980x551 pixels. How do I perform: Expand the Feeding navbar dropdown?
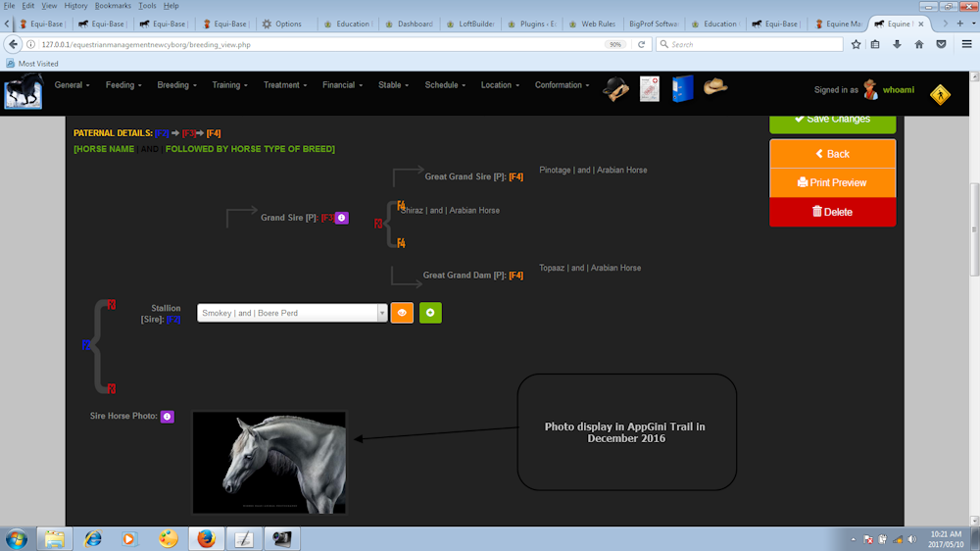pyautogui.click(x=123, y=85)
